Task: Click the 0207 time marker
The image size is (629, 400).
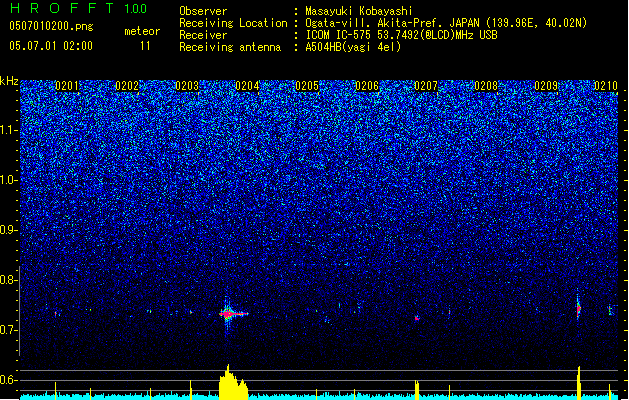Action: tap(426, 86)
